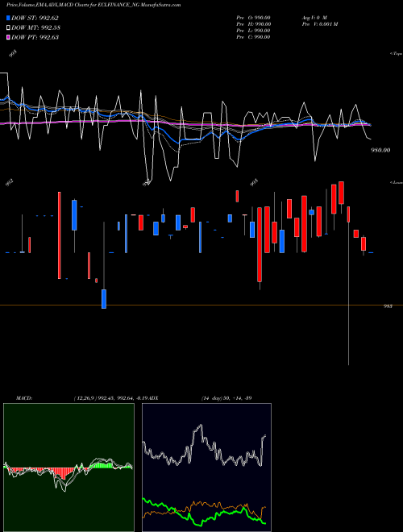Click the magenta DOW PT legend swatch
The width and height of the screenshot is (403, 532).
8,37
